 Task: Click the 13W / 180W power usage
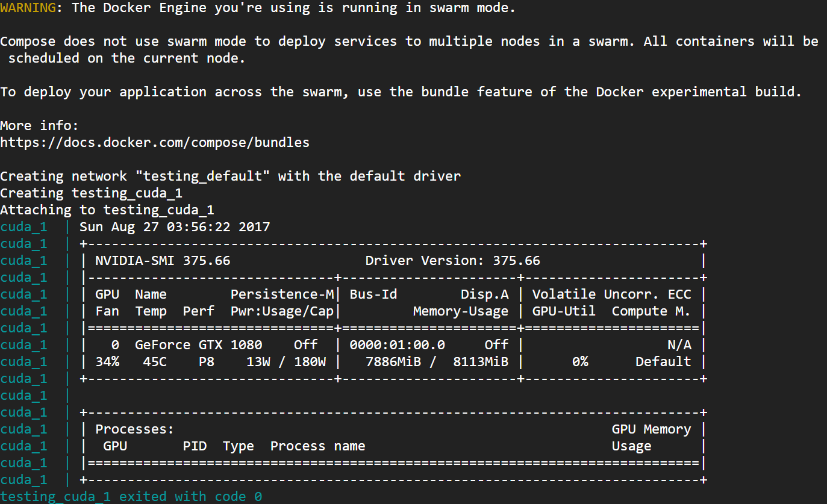(286, 362)
